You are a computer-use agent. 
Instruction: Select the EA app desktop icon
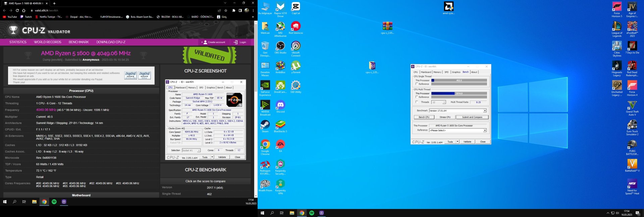(x=280, y=146)
